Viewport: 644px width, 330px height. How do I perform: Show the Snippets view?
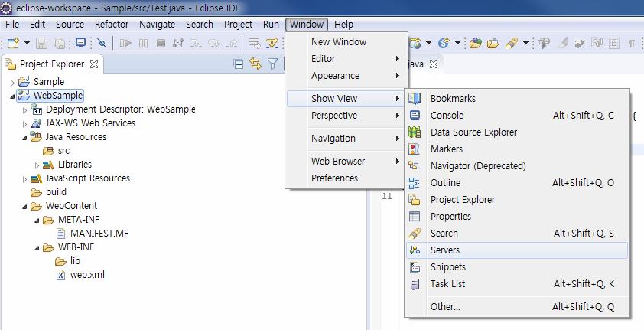click(x=517, y=267)
